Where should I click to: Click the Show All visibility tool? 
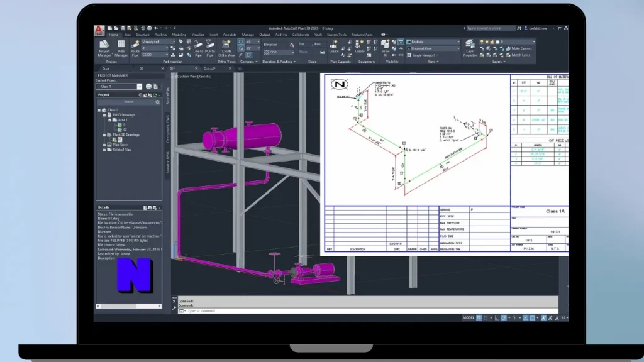(x=386, y=48)
